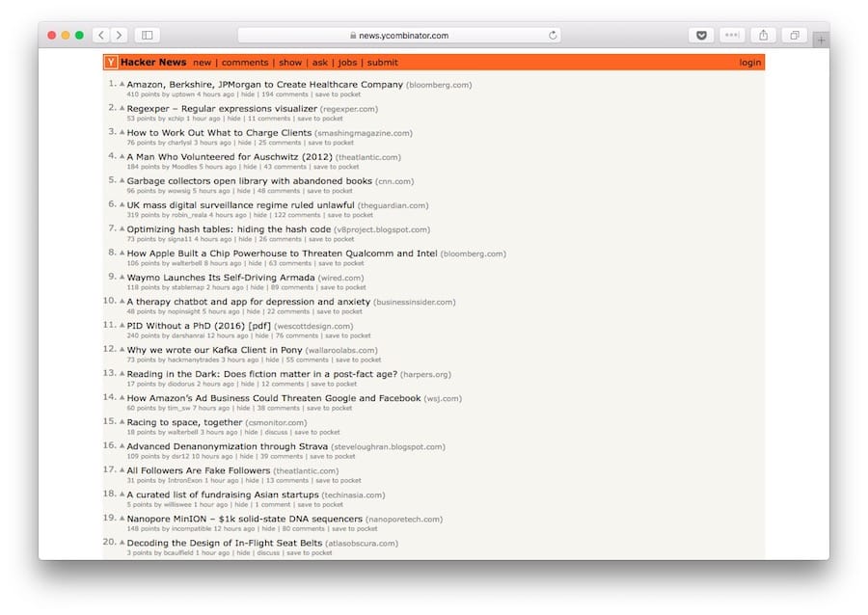Open the Safari sidebar icon

[147, 34]
